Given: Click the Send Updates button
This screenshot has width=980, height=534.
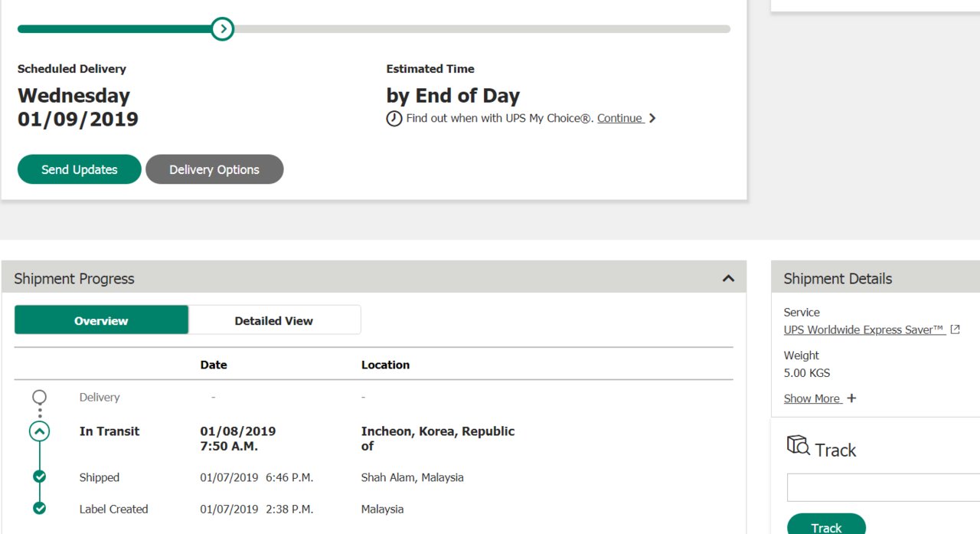Looking at the screenshot, I should tap(80, 169).
